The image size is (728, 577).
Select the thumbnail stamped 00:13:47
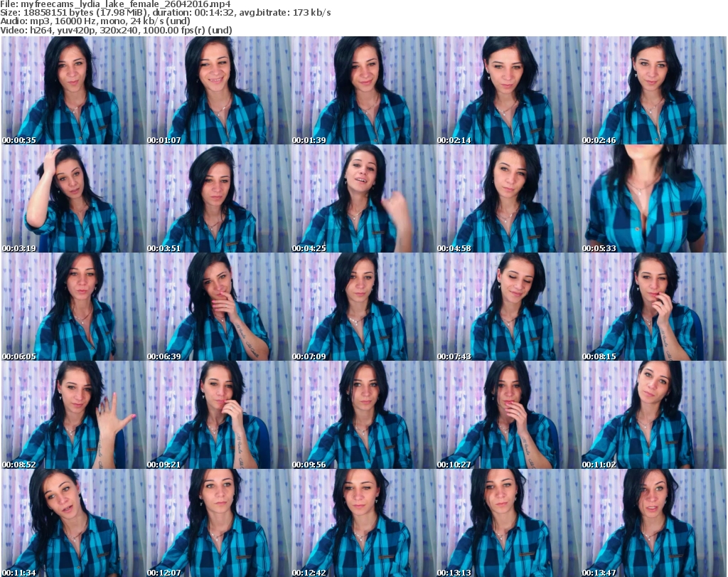654,523
